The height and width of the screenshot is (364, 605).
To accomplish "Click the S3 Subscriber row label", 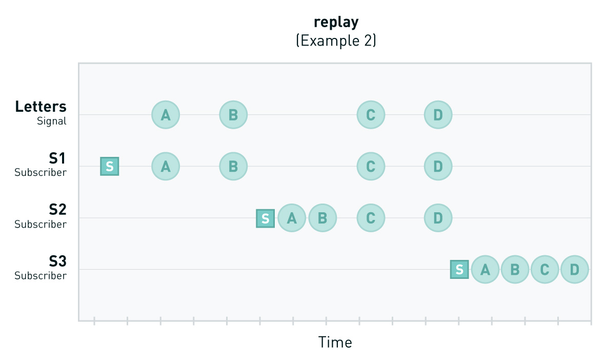I will coord(41,268).
